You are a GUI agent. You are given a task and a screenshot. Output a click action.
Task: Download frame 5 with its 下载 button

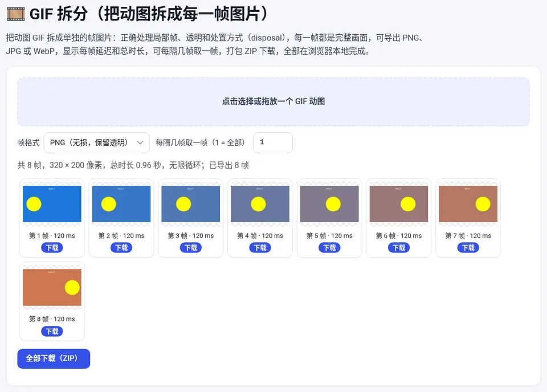point(329,248)
